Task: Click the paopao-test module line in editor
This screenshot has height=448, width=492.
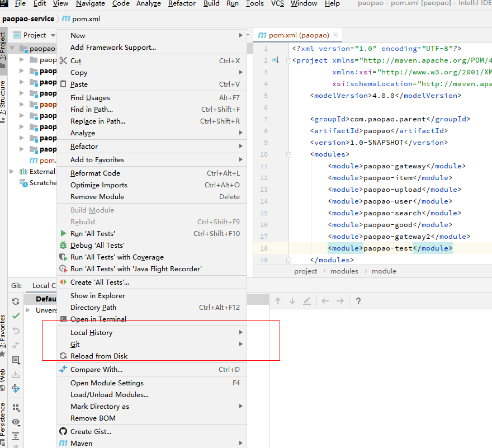Action: tap(390, 248)
